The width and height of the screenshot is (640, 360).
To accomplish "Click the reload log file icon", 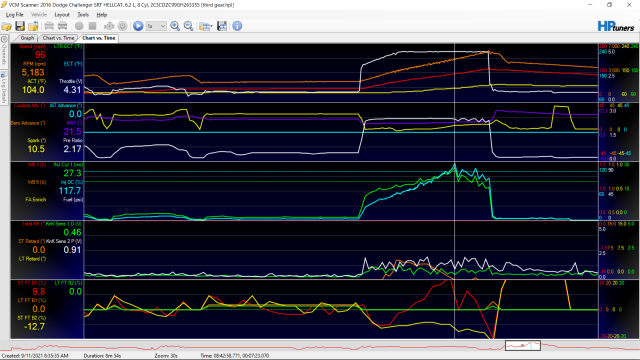I will point(33,26).
